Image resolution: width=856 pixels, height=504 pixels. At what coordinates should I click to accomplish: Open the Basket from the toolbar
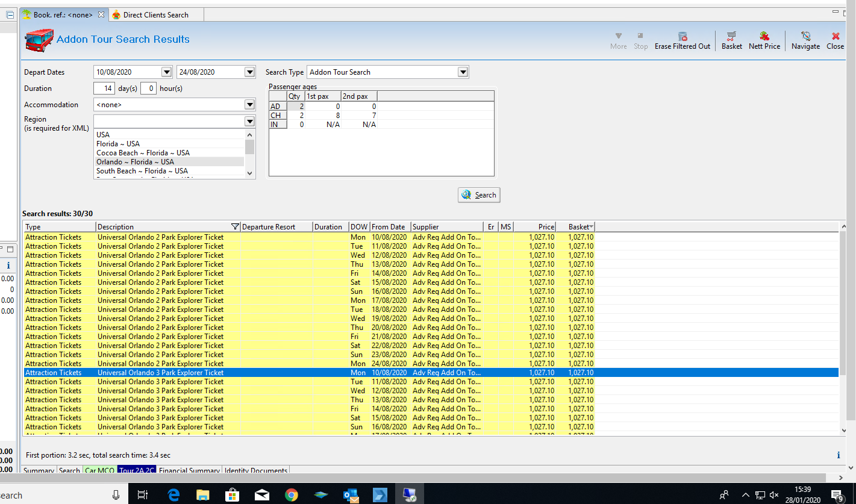731,37
